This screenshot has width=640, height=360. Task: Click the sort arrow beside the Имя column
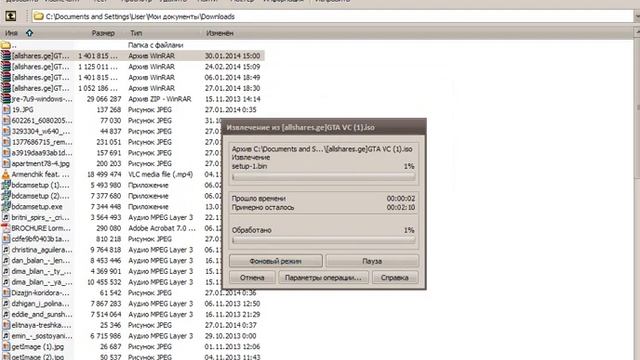(29, 33)
